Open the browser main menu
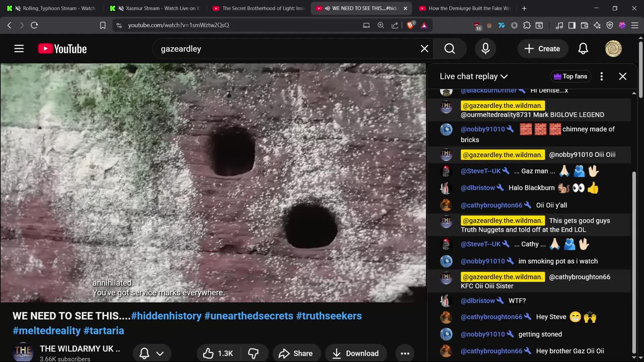 pos(634,25)
